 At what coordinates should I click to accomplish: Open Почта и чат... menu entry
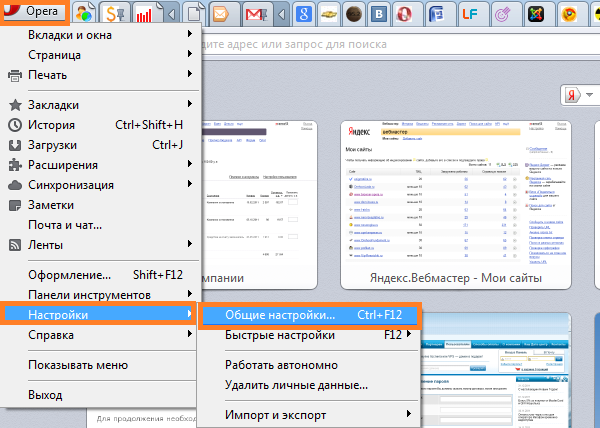(x=101, y=225)
